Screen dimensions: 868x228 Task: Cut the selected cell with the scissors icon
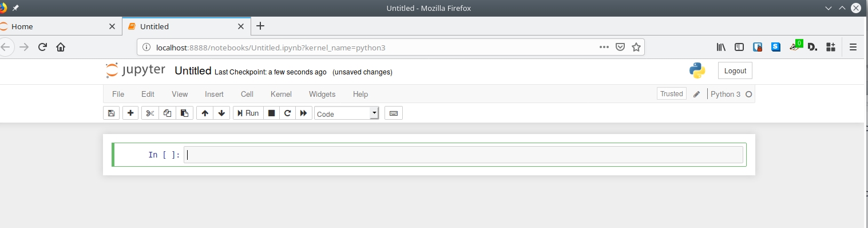150,113
